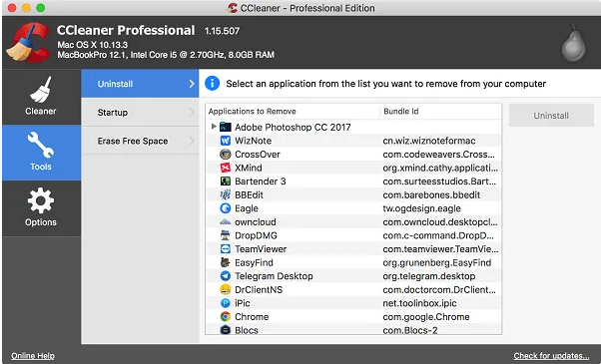Click the chevron on Erase Free Space
Image resolution: width=601 pixels, height=364 pixels.
point(192,141)
